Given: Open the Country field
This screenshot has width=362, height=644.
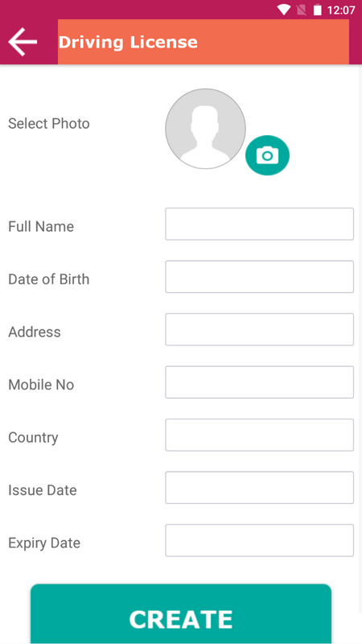Looking at the screenshot, I should tap(259, 435).
